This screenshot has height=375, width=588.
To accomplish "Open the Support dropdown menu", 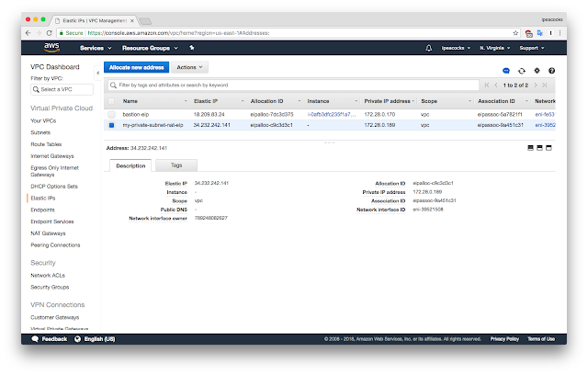I will (532, 48).
